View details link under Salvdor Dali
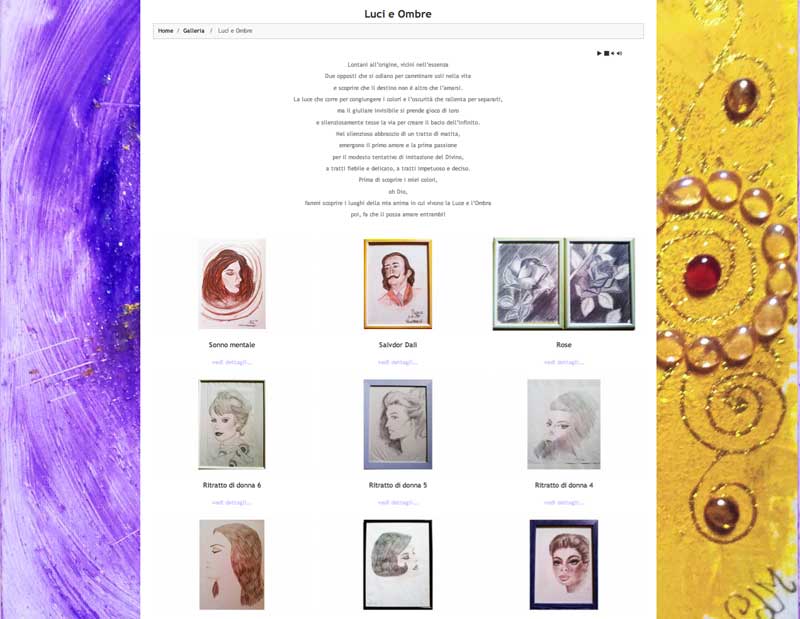 [x=397, y=362]
